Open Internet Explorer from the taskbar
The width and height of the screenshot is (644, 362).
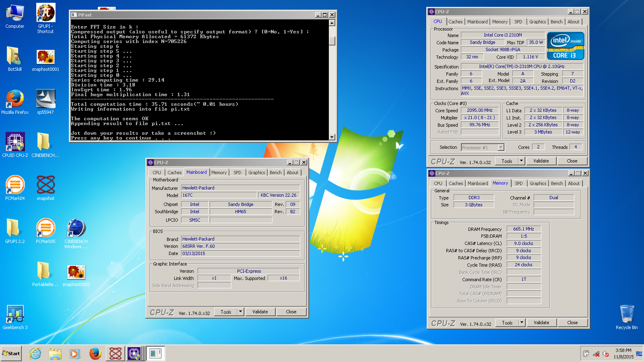pos(35,354)
